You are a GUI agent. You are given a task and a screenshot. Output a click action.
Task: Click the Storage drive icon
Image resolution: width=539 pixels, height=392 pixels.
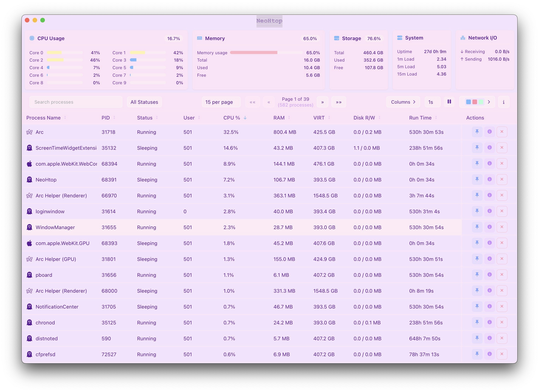[336, 38]
